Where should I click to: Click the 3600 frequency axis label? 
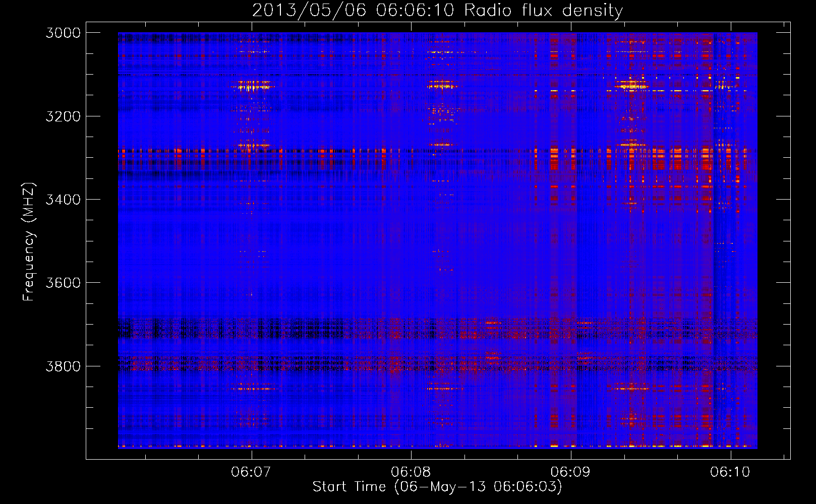[63, 282]
